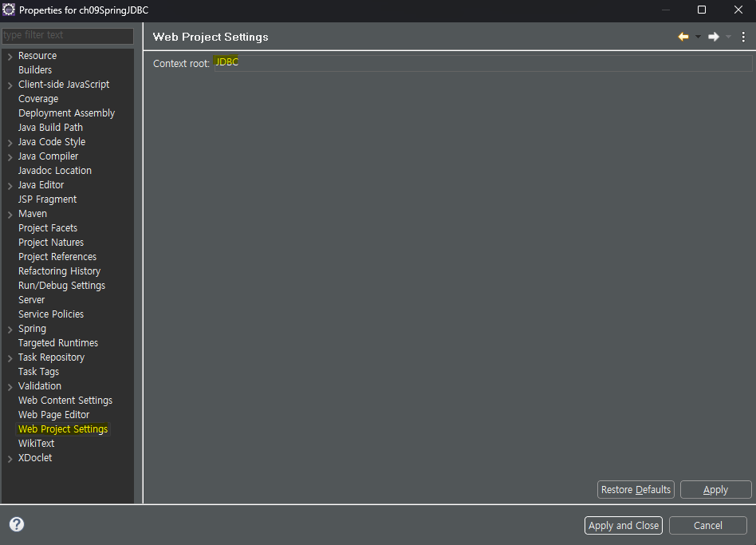The height and width of the screenshot is (545, 756).
Task: Select the Server page
Action: [31, 299]
